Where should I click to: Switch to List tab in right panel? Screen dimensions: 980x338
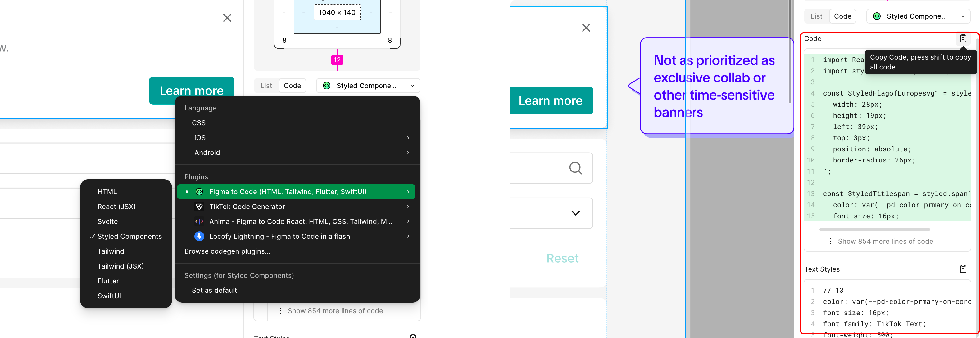coord(816,16)
